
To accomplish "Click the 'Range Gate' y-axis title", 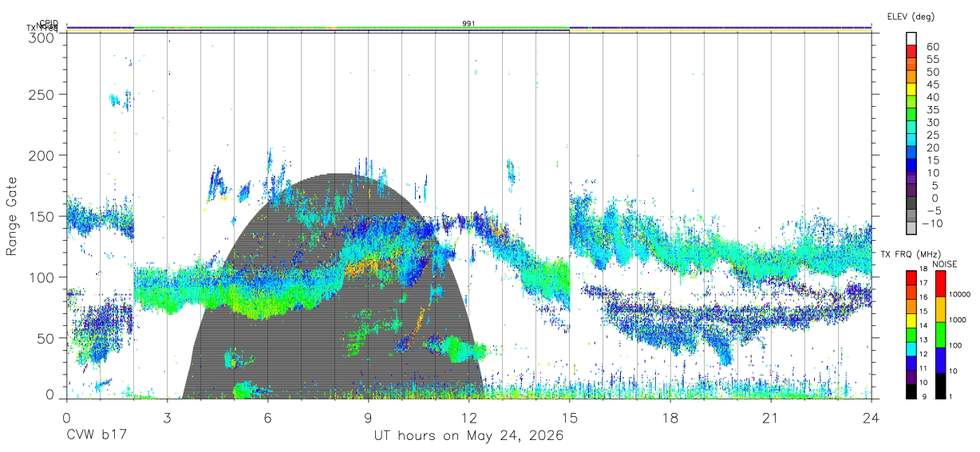I will tap(12, 216).
